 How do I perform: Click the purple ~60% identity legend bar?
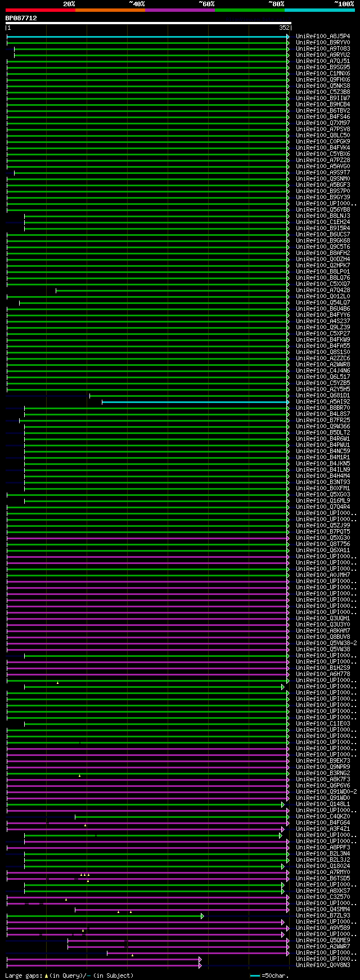[180, 10]
